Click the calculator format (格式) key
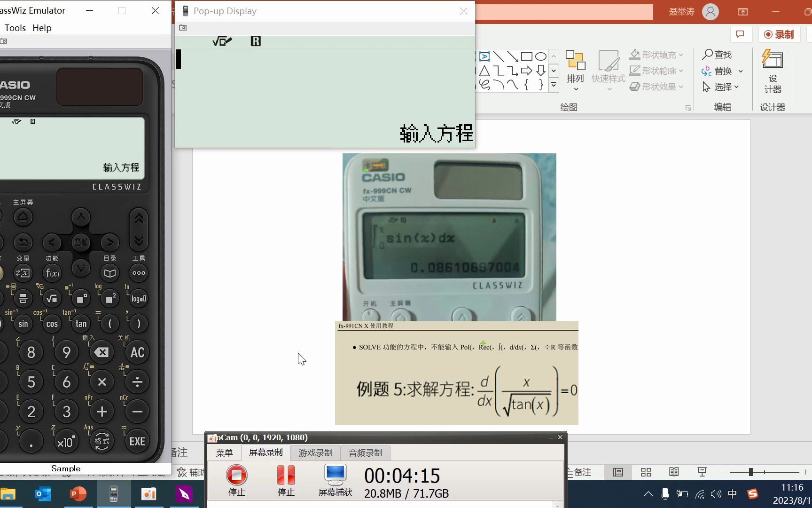Image resolution: width=812 pixels, height=508 pixels. [102, 442]
